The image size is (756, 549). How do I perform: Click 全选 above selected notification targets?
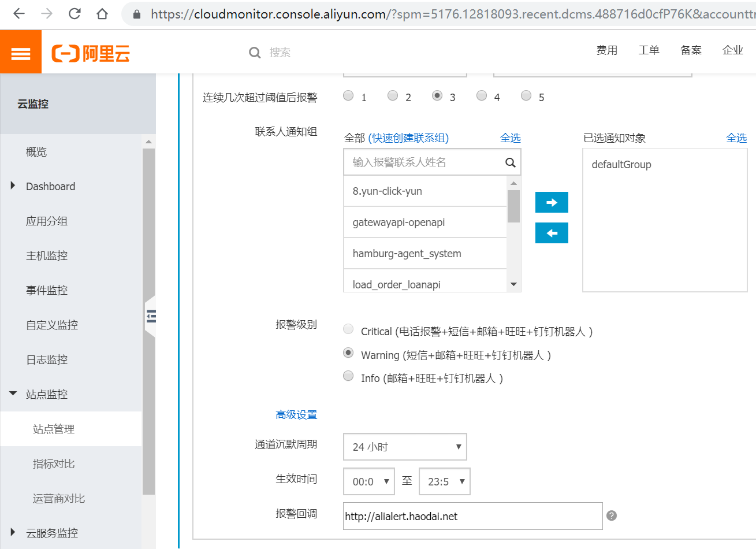[736, 138]
